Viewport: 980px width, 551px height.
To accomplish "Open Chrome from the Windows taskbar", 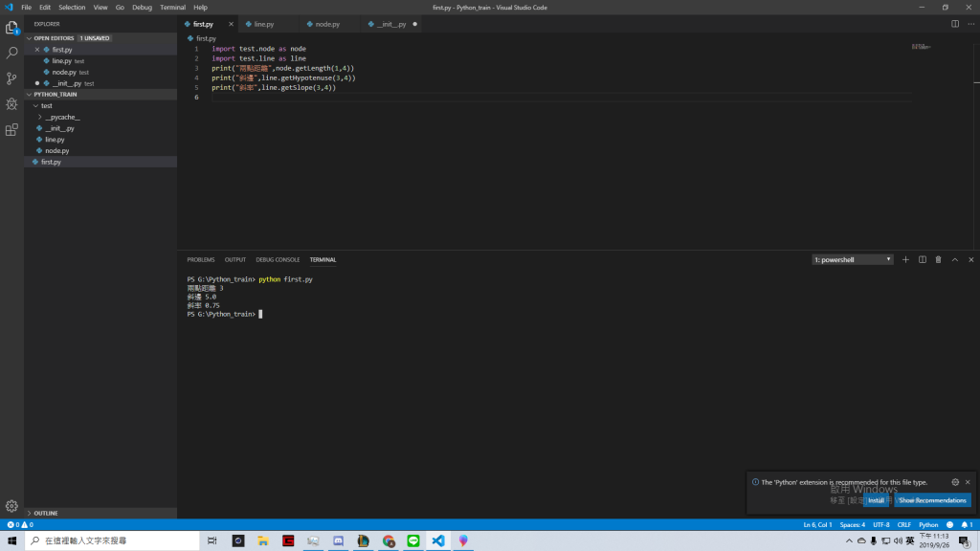I will pyautogui.click(x=389, y=541).
